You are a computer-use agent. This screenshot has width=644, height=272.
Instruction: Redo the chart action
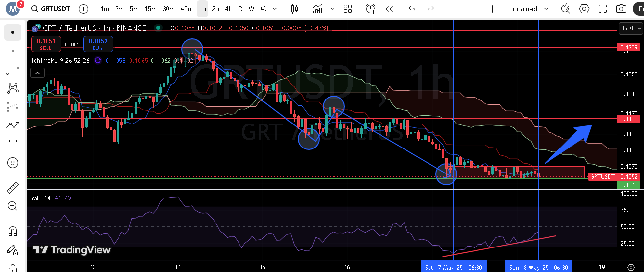[430, 9]
